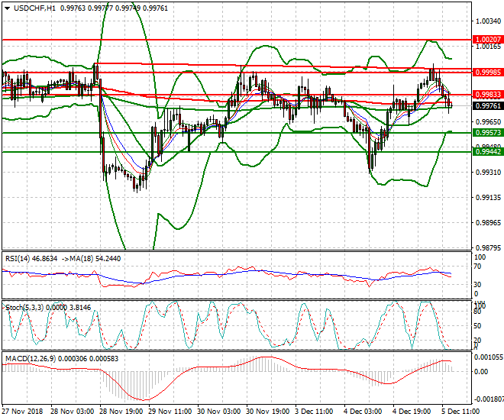Select the green 0.99573 support price label
The height and width of the screenshot is (420, 504).
pyautogui.click(x=488, y=132)
